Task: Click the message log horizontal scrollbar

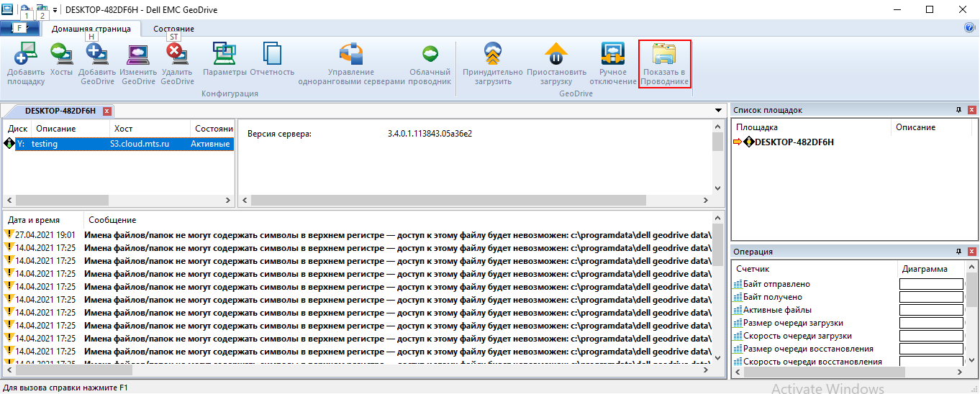Action: point(360,371)
